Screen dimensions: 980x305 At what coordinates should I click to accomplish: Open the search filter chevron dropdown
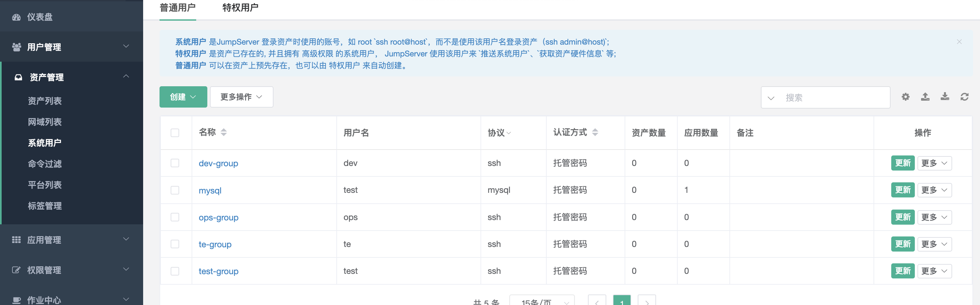pyautogui.click(x=771, y=98)
